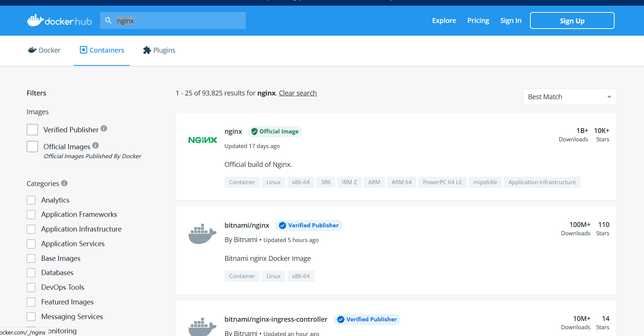Check the Databases category checkbox

coord(31,273)
